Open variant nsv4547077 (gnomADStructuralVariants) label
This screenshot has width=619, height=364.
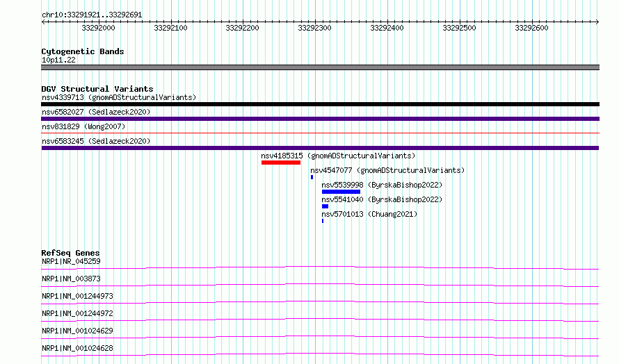(x=387, y=170)
